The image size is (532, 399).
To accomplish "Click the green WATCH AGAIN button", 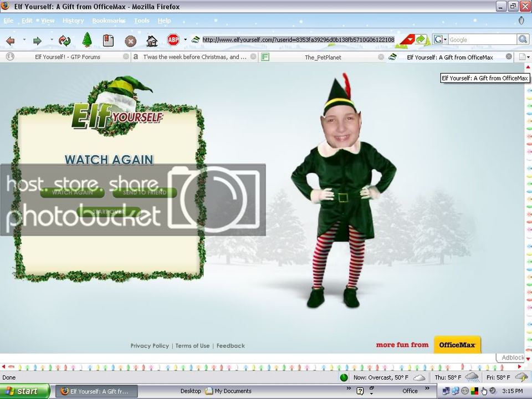I will (72, 192).
